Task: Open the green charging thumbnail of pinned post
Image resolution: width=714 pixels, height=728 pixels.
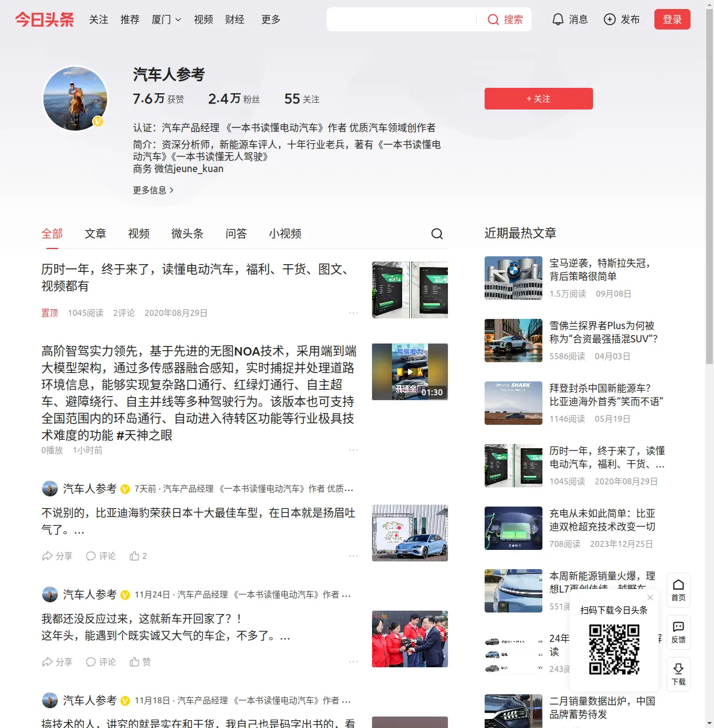Action: tap(410, 290)
